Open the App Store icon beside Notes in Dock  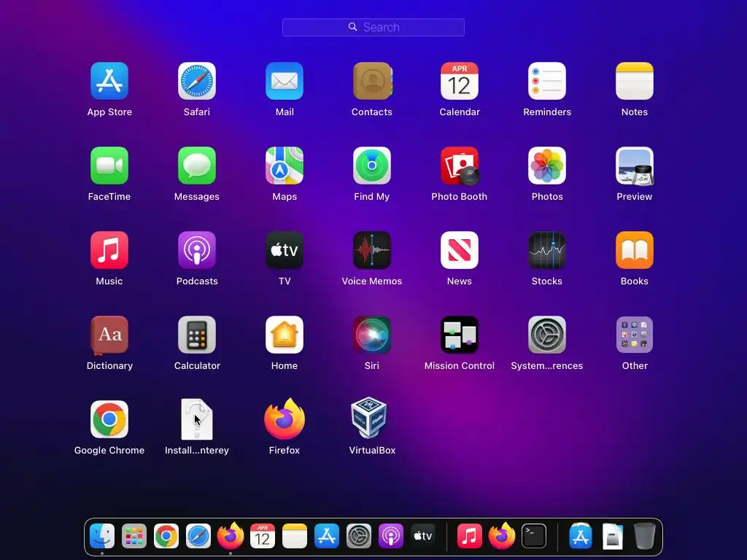pos(326,536)
